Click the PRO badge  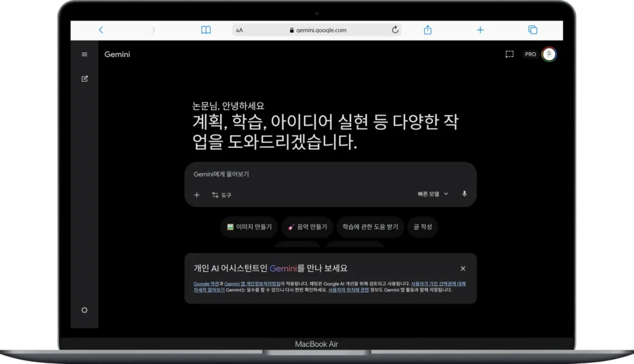coord(531,54)
